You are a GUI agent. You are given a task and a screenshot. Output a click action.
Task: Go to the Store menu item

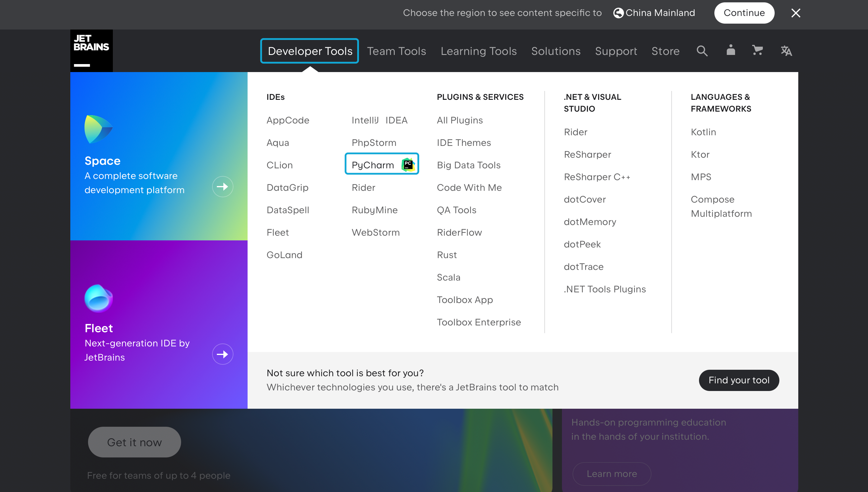(x=665, y=51)
